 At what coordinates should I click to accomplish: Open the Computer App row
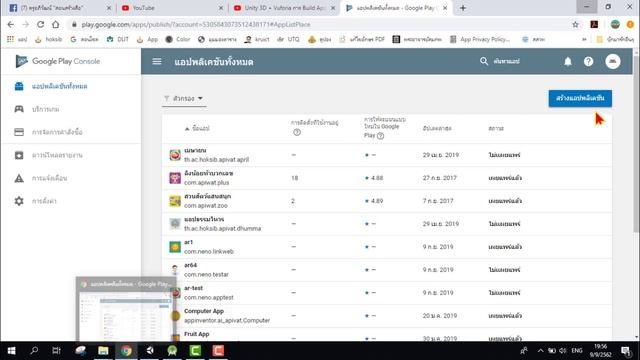pyautogui.click(x=387, y=316)
